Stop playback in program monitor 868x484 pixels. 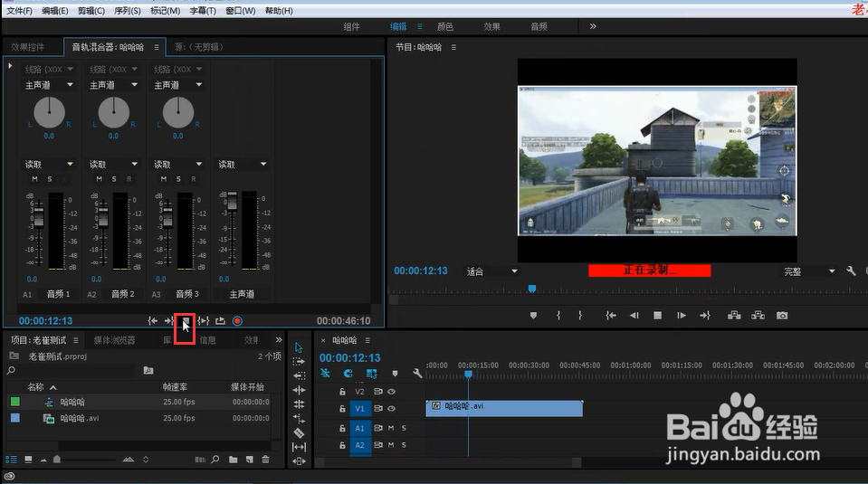(x=658, y=316)
